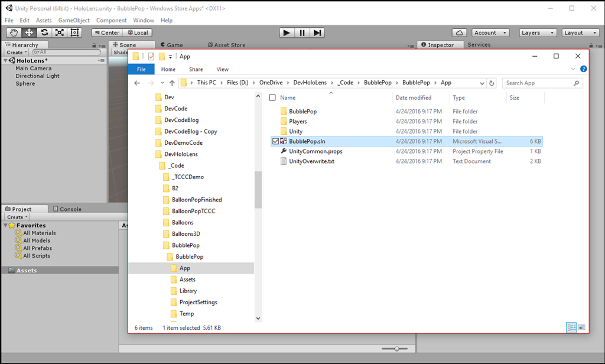Open the View tab in Explorer ribbon
The image size is (605, 364).
point(223,69)
